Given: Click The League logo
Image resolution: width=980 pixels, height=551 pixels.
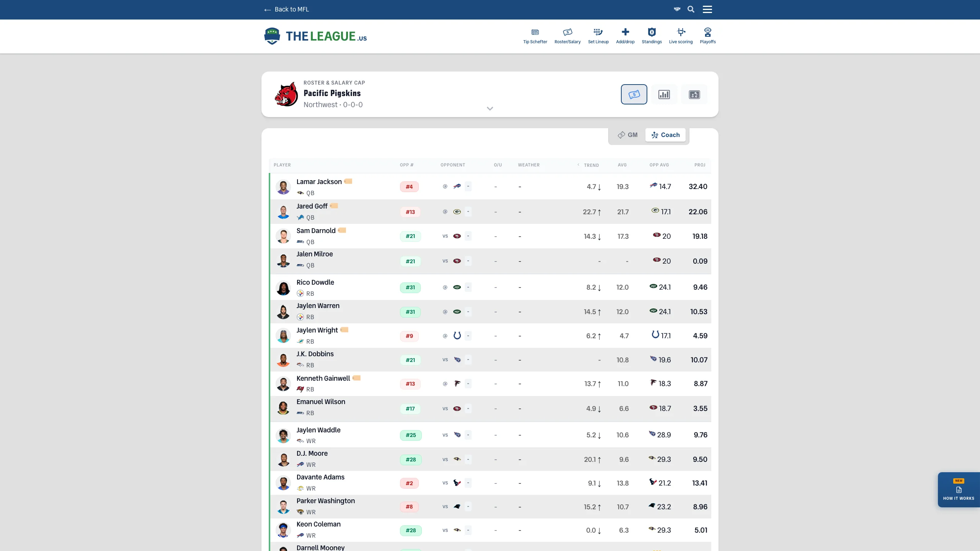Looking at the screenshot, I should click(315, 36).
